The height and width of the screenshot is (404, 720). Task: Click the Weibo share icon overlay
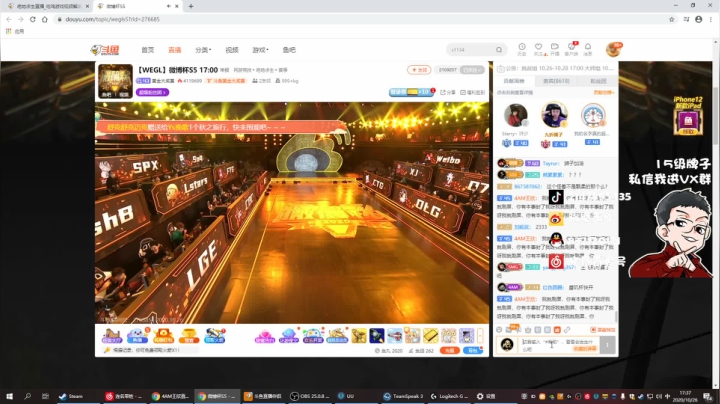556,219
